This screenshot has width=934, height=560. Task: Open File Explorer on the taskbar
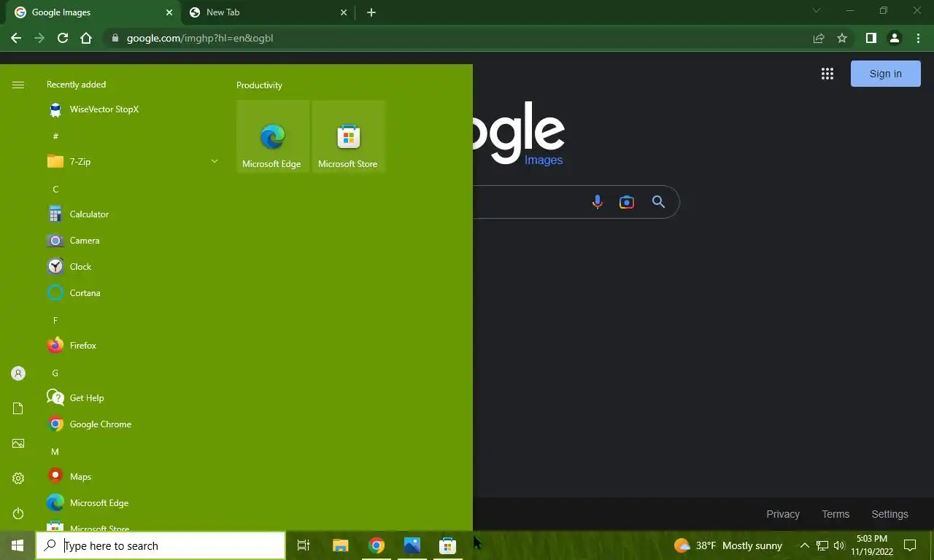click(x=340, y=545)
